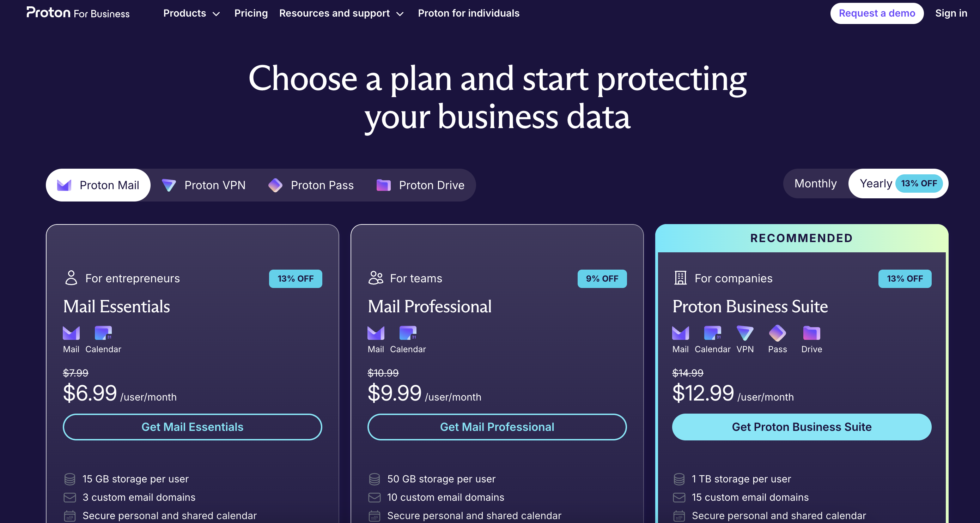Click the Mail icon under Mail Professional

coord(376,333)
